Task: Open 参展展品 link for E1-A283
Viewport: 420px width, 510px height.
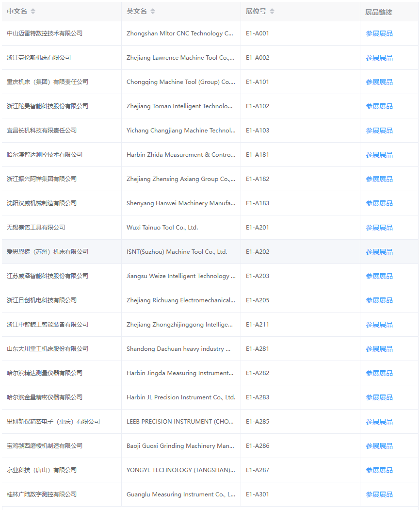Action: 379,397
